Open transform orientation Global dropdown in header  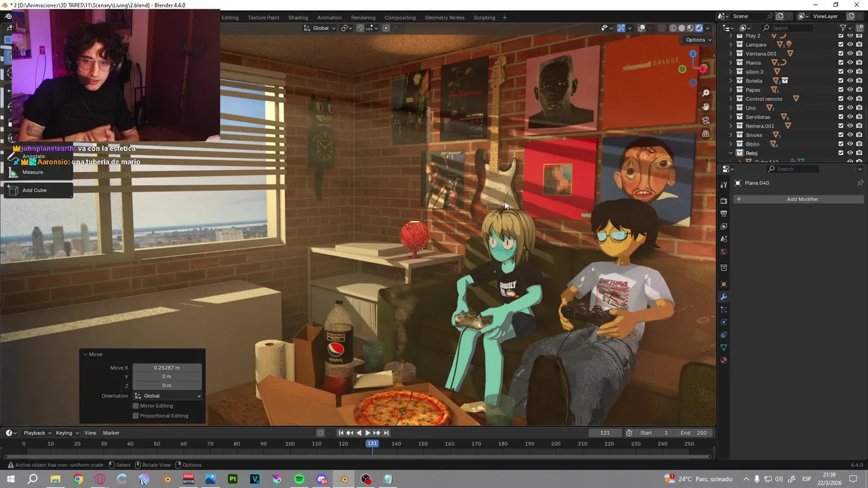click(x=319, y=28)
